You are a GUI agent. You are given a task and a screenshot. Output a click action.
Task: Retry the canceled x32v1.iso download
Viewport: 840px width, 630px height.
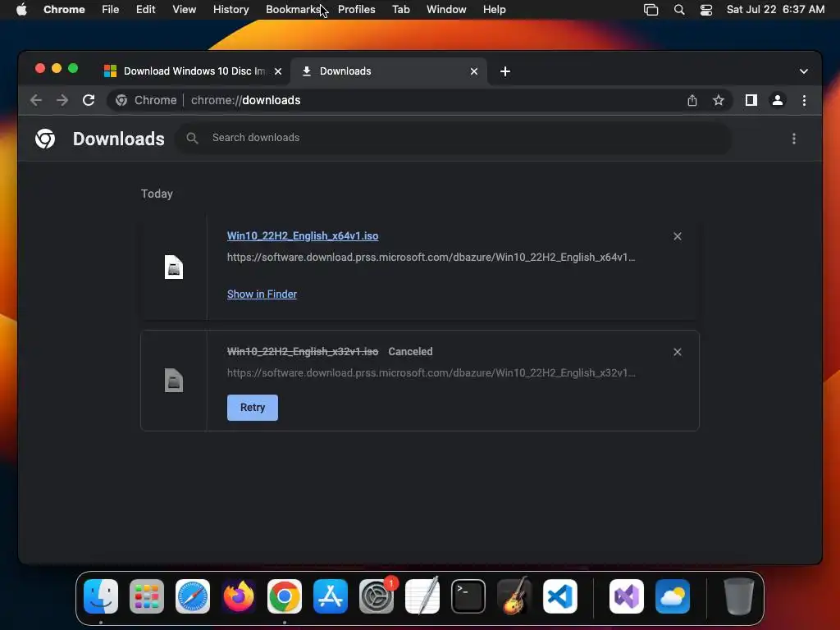point(253,408)
